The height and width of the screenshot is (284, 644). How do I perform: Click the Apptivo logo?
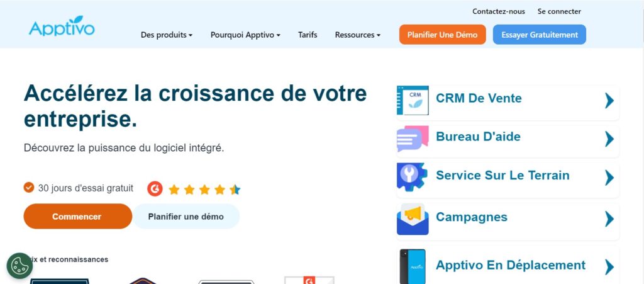(62, 26)
